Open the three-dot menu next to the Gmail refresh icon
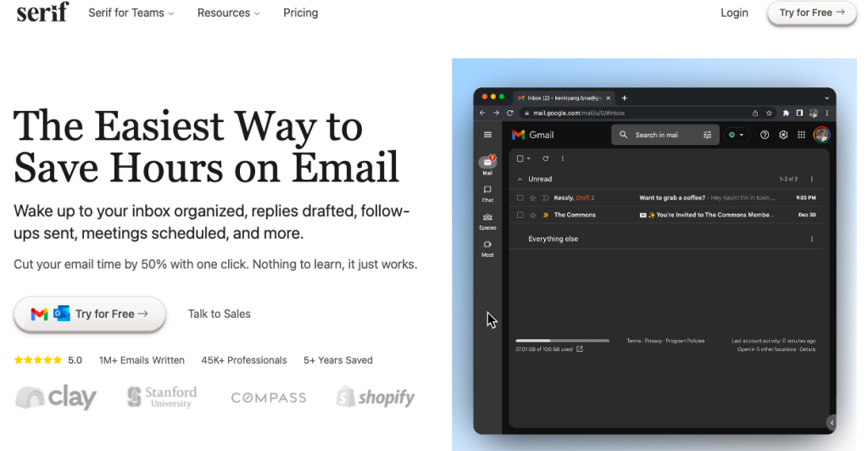The width and height of the screenshot is (868, 451). click(x=563, y=159)
